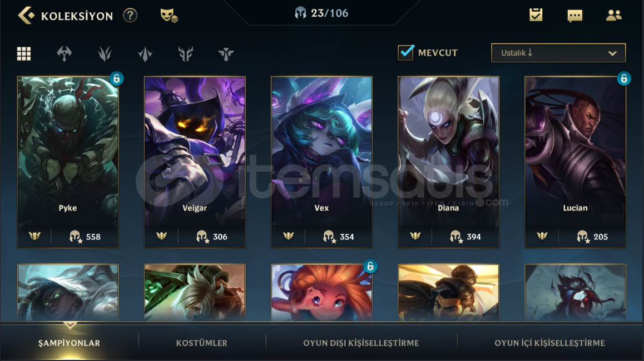Open the friends list icon

(x=613, y=15)
